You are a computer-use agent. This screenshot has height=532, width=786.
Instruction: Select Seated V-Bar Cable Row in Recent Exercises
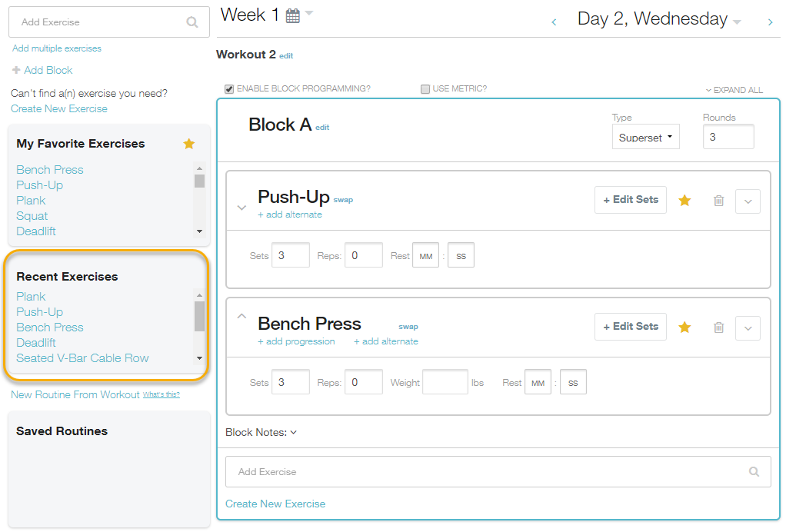click(x=82, y=358)
